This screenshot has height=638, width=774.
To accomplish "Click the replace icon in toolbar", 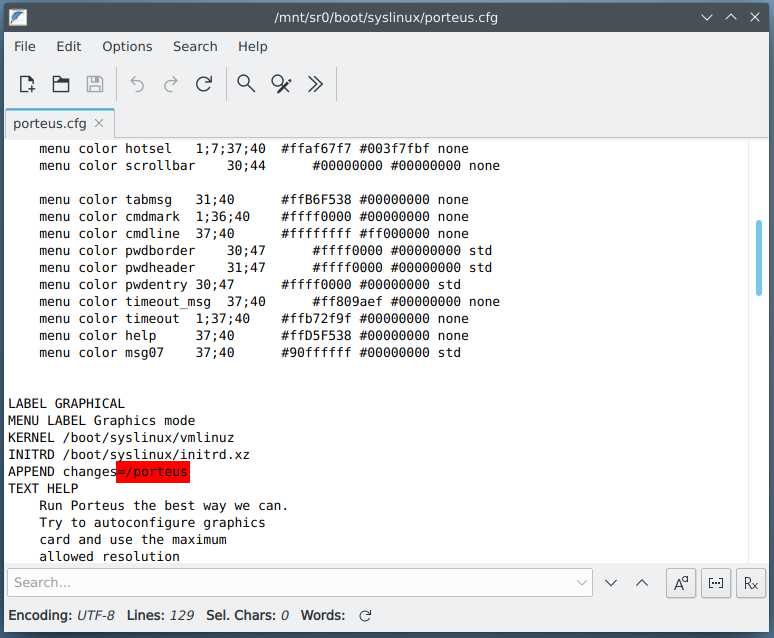I will coord(281,84).
